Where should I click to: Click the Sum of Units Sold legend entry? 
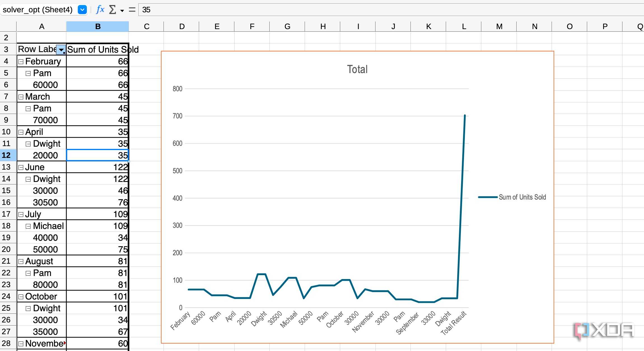click(x=512, y=197)
